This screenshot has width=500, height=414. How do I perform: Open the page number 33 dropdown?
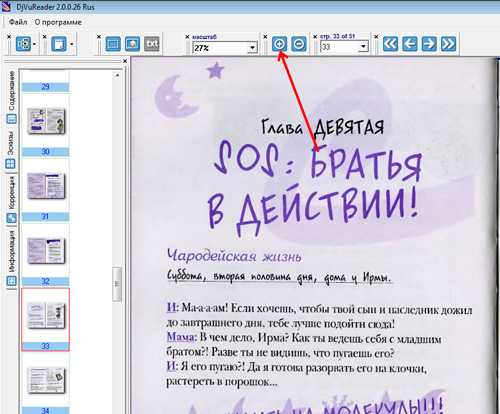(x=363, y=47)
